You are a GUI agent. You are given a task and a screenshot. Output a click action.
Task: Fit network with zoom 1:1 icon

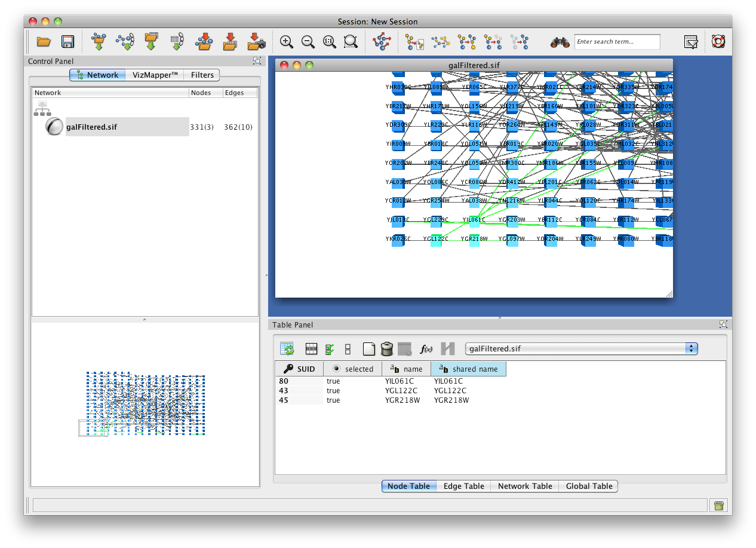pyautogui.click(x=329, y=42)
